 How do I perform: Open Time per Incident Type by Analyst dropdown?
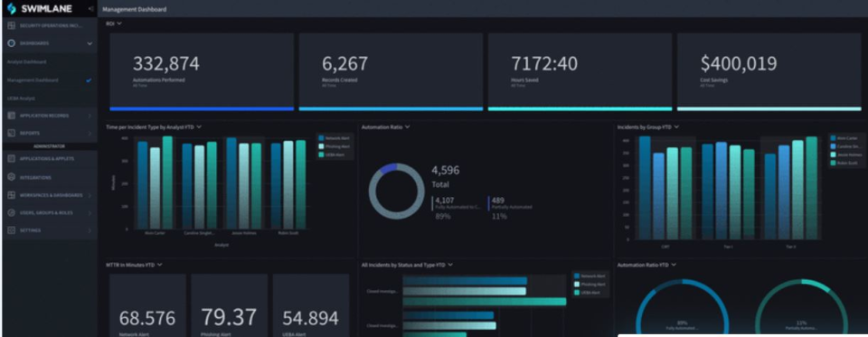(199, 126)
